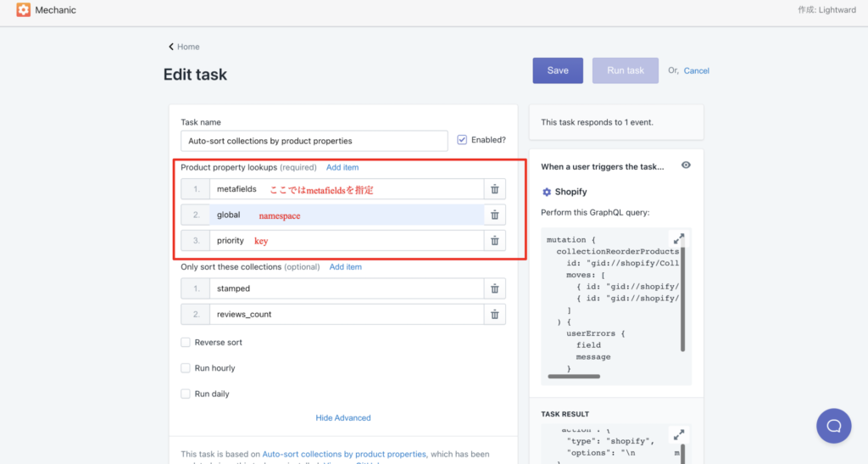Click the 'Perform this GraphQL query:' text

[x=595, y=213]
